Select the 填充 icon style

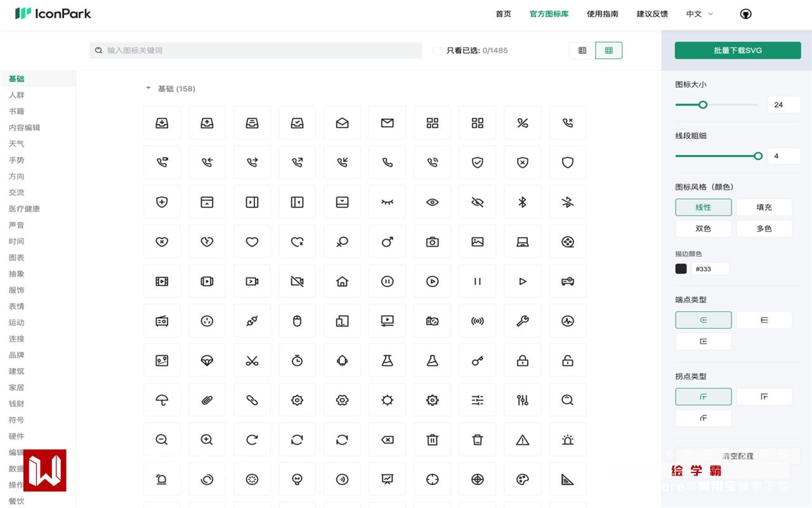(x=764, y=207)
